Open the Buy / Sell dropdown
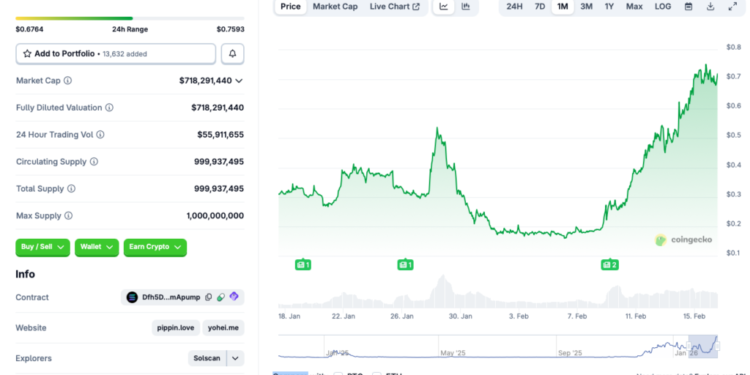 pyautogui.click(x=43, y=247)
